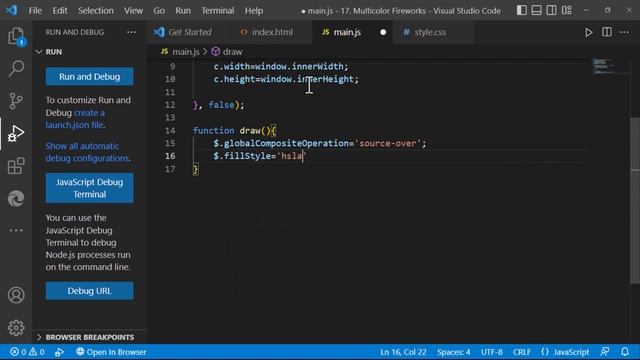The width and height of the screenshot is (640, 360).
Task: Open the Search view icon
Action: (x=16, y=68)
